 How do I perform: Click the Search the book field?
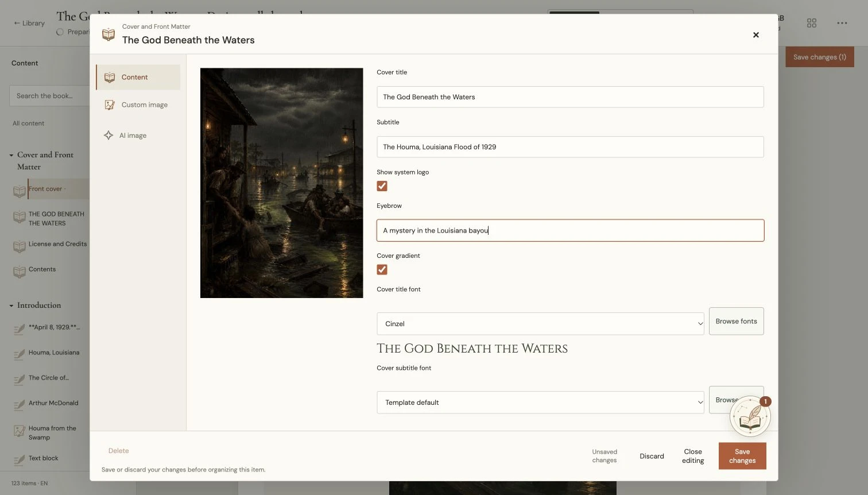(x=49, y=96)
